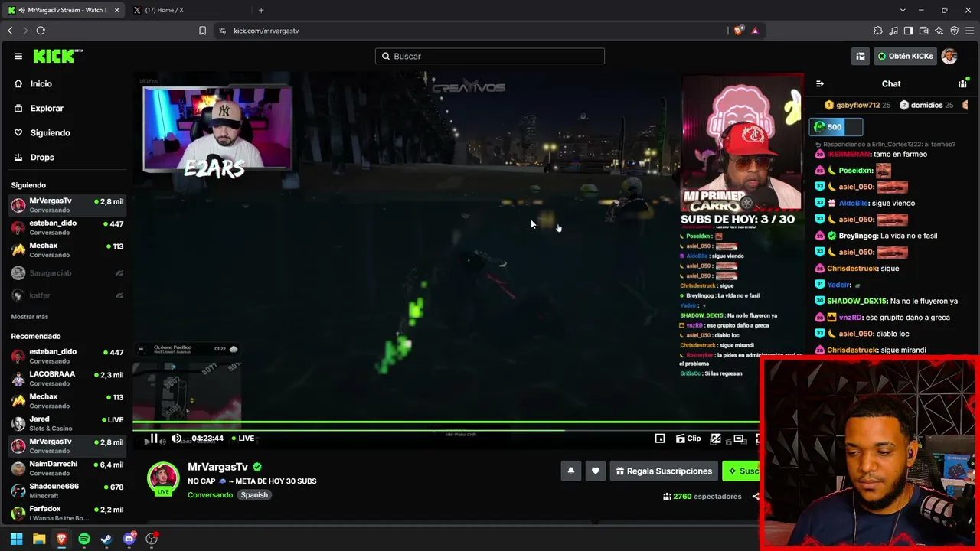Open the Windows Start menu

(x=16, y=539)
